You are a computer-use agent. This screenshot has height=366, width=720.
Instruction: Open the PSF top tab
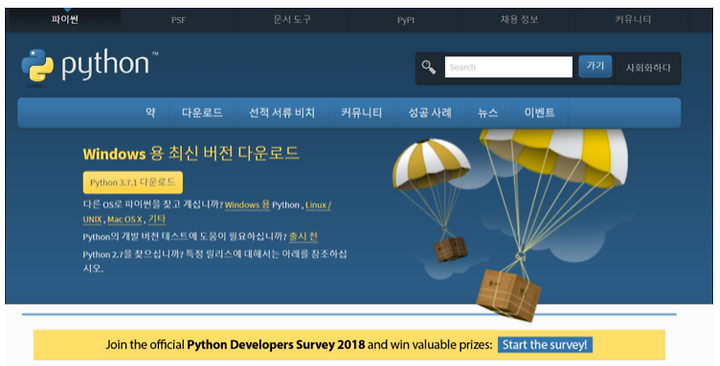pos(178,20)
